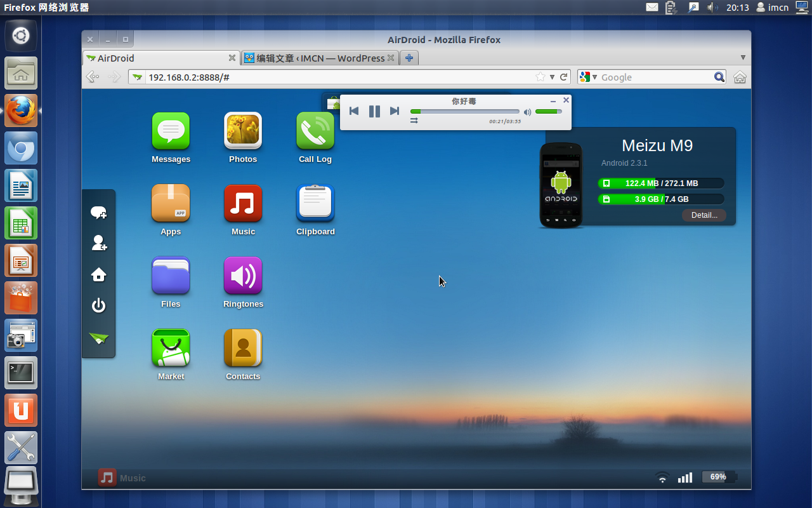This screenshot has height=508, width=812.
Task: Click the signal strength bars icon
Action: click(685, 478)
